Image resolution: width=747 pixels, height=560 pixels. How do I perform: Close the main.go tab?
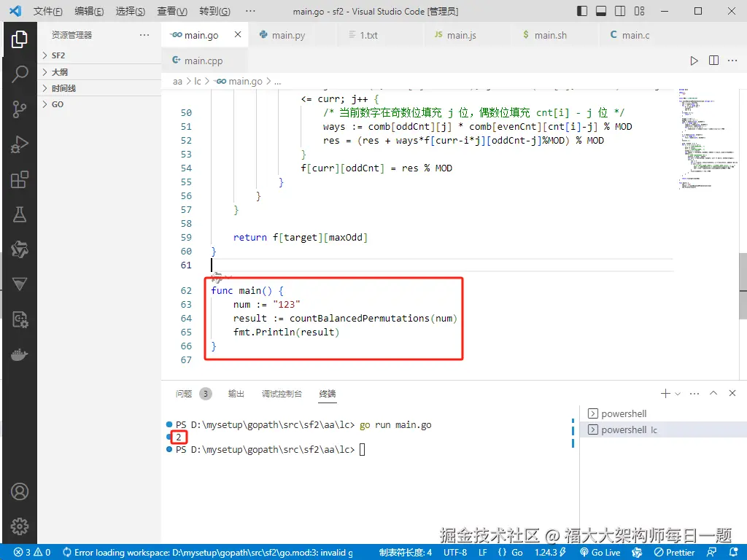coord(238,35)
